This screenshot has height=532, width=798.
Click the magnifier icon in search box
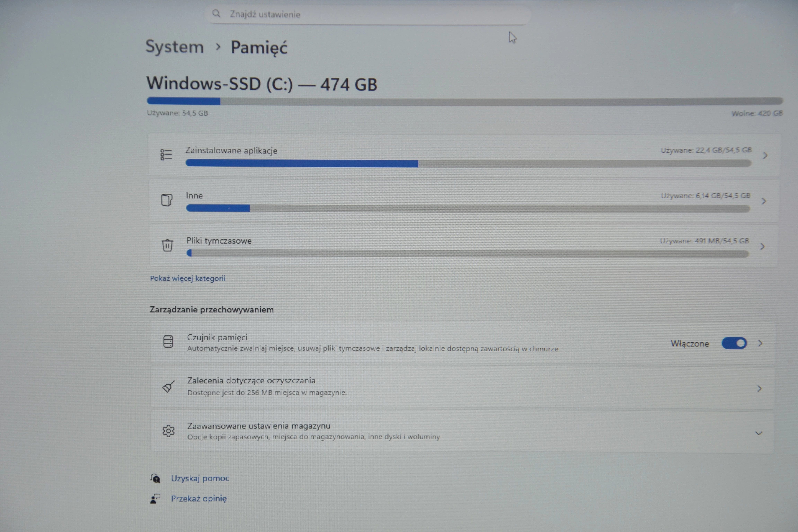[216, 14]
